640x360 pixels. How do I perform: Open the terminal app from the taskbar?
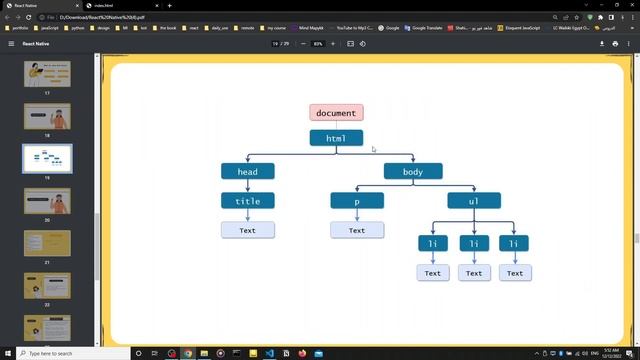pyautogui.click(x=237, y=353)
